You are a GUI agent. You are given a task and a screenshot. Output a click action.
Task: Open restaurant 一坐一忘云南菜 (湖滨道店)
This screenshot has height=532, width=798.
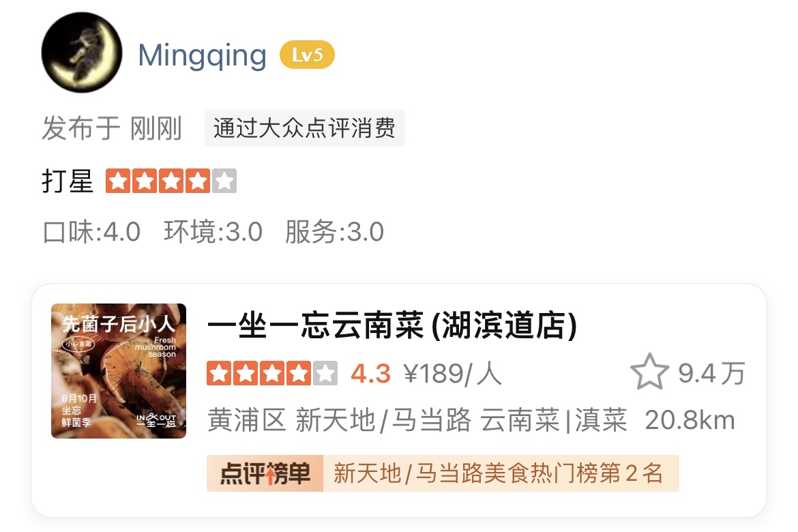point(392,325)
